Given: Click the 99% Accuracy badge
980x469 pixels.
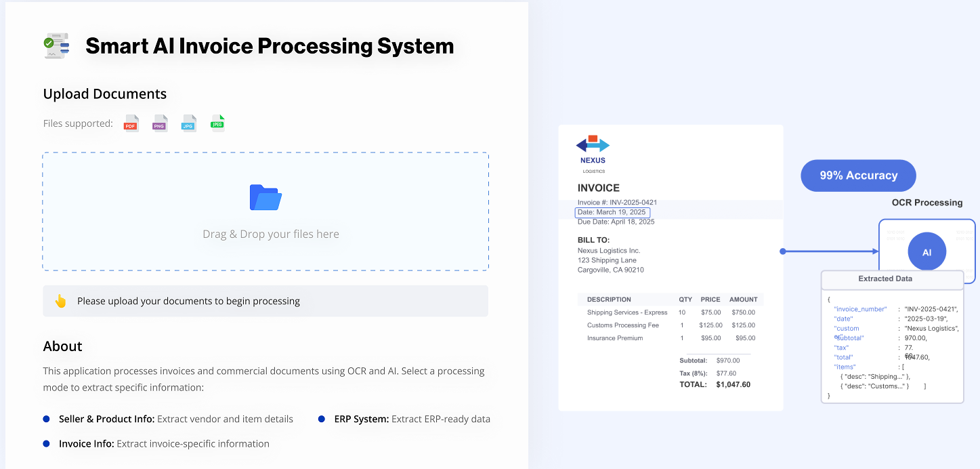Looking at the screenshot, I should coord(858,175).
